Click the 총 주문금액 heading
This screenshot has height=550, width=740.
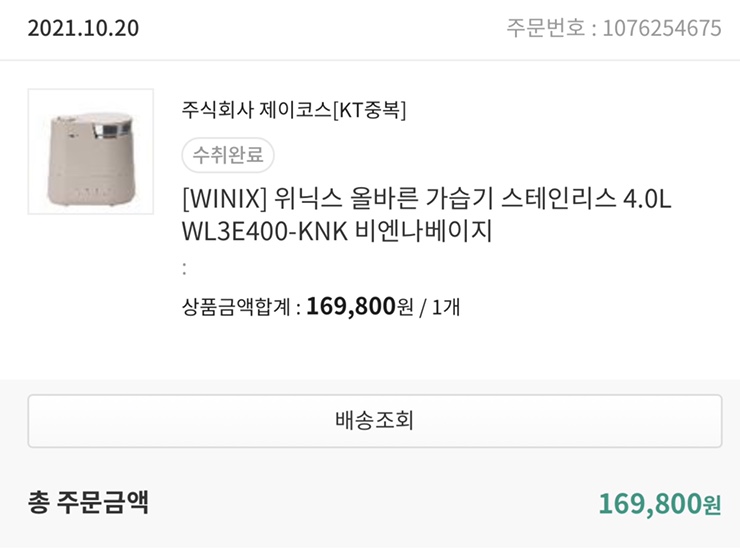[88, 502]
